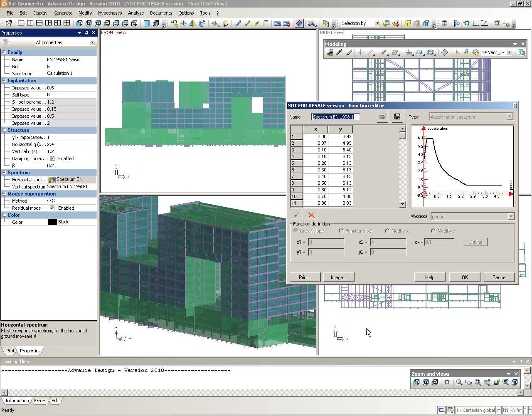Click the open folder icon beside Name field
The width and height of the screenshot is (532, 416).
(x=382, y=117)
